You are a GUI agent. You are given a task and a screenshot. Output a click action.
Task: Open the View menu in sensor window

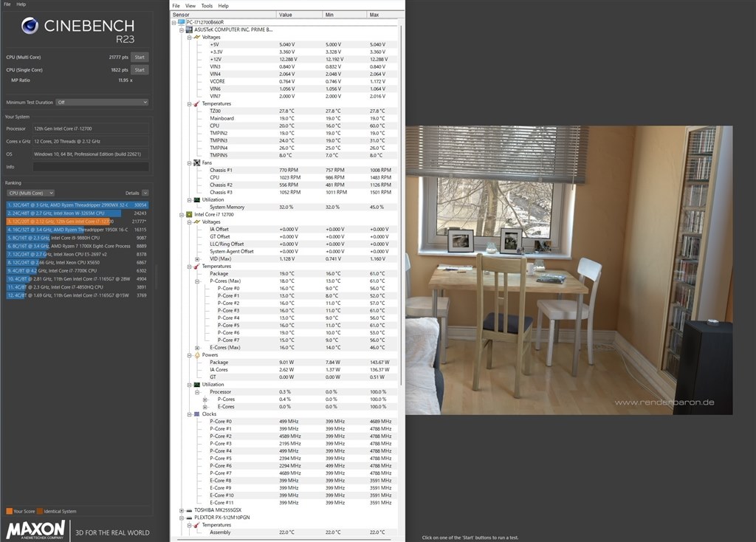(190, 6)
